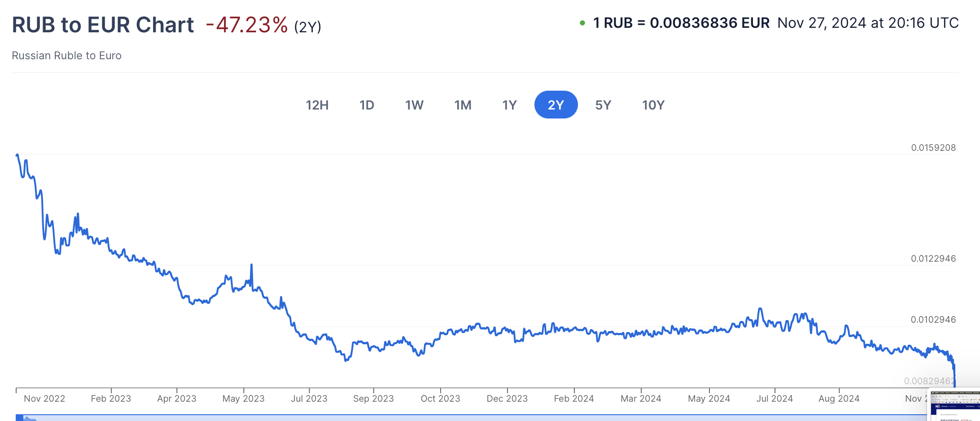Switch chart to 1D range
This screenshot has width=980, height=421.
pyautogui.click(x=367, y=105)
